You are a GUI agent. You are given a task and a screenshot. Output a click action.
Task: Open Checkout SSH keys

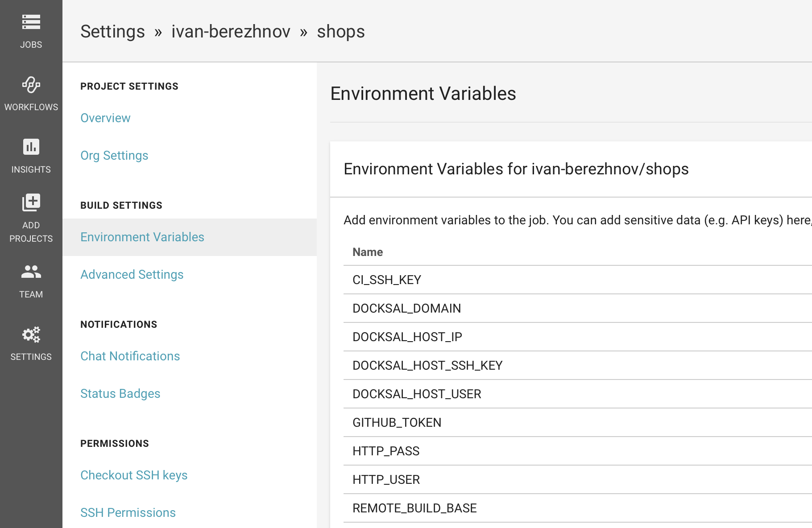point(134,475)
